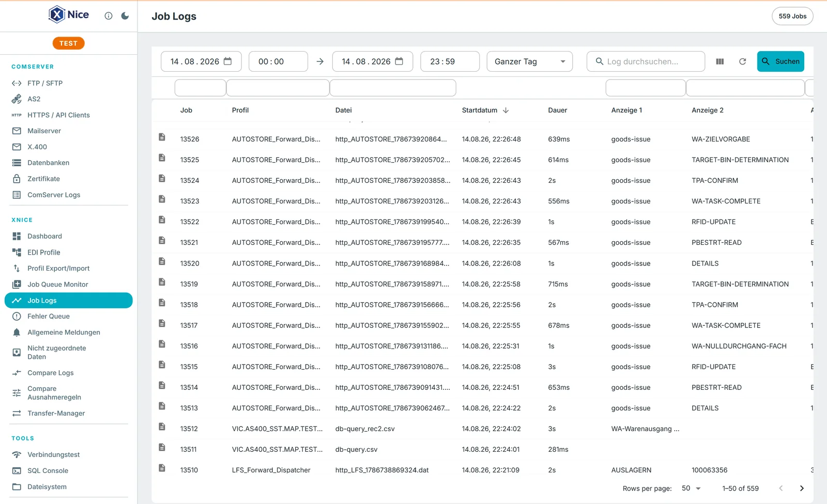Click the Profil column header
The width and height of the screenshot is (827, 504).
point(240,111)
